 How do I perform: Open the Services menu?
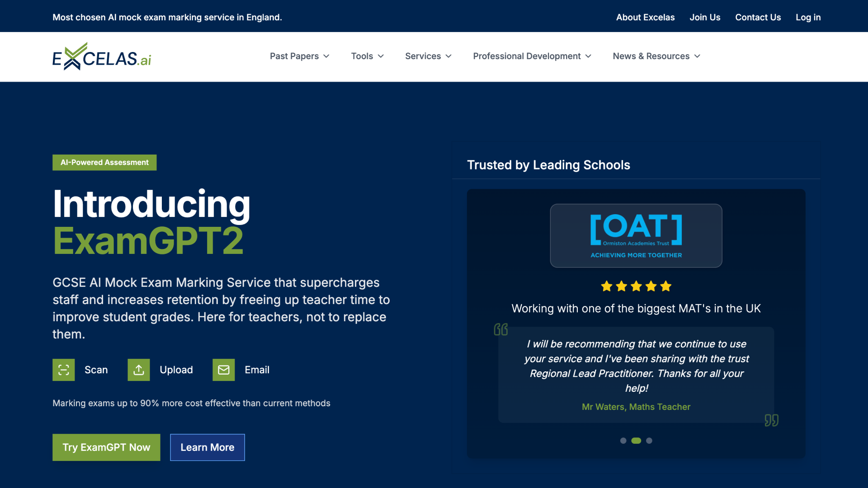(429, 56)
